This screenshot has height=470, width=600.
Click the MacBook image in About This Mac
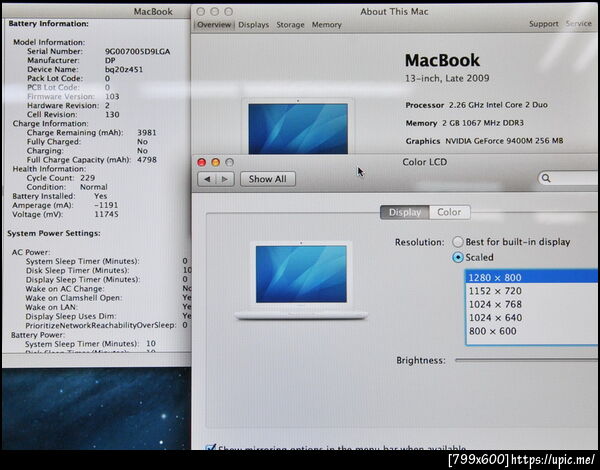coord(298,127)
